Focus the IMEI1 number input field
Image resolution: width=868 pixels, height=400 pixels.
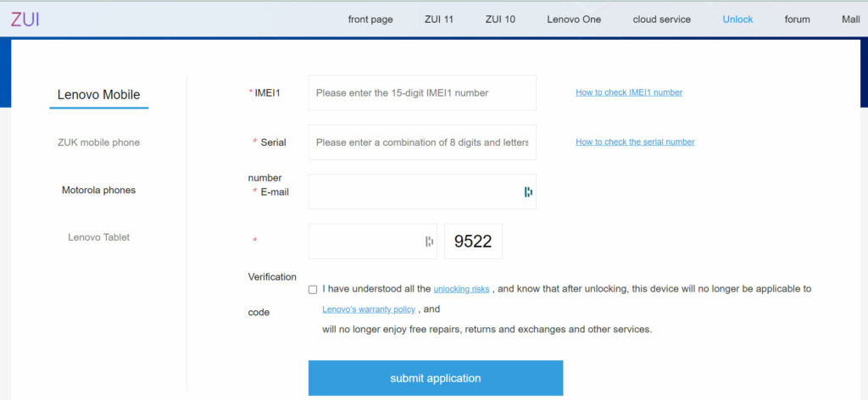pos(422,92)
